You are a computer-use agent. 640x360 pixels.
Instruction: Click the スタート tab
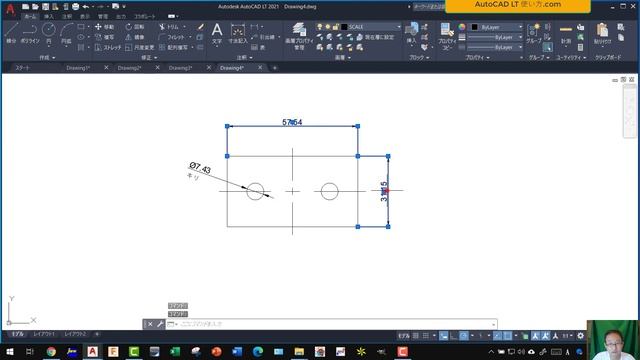(x=22, y=68)
